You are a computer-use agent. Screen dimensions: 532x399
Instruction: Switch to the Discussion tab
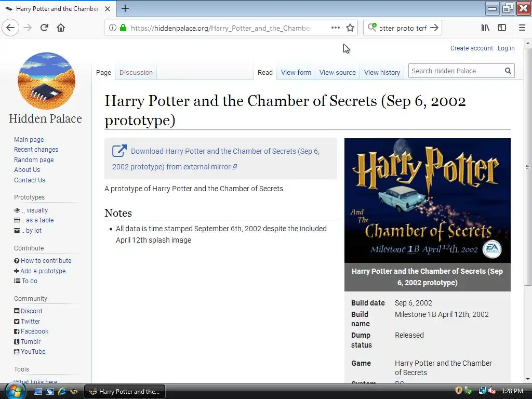136,73
